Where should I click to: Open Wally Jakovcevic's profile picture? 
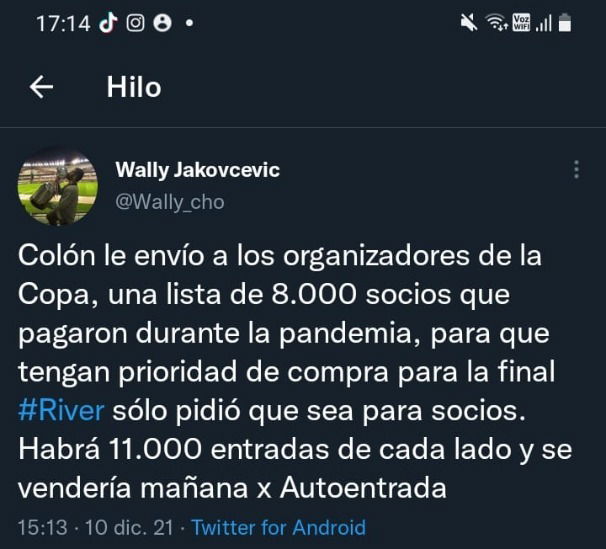pos(58,187)
